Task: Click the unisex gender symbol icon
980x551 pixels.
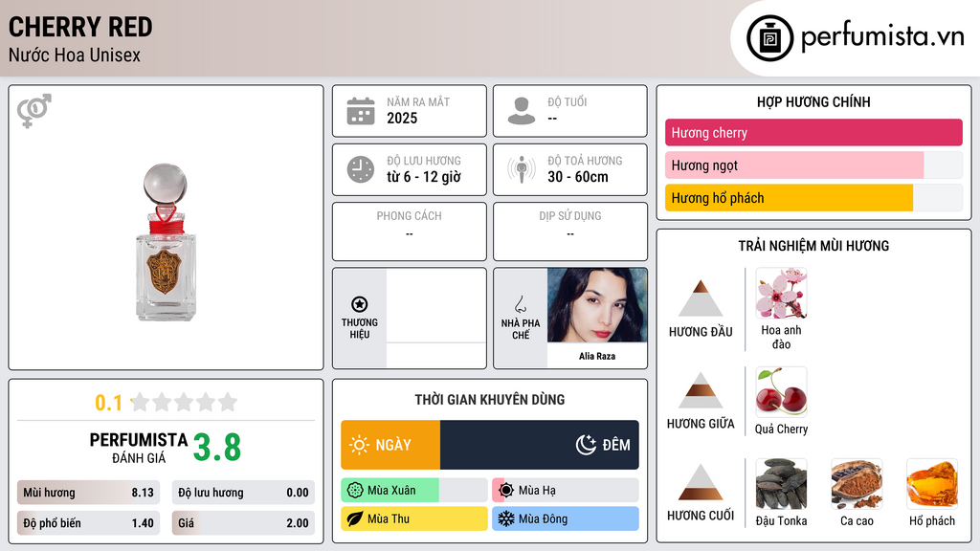Action: [33, 111]
